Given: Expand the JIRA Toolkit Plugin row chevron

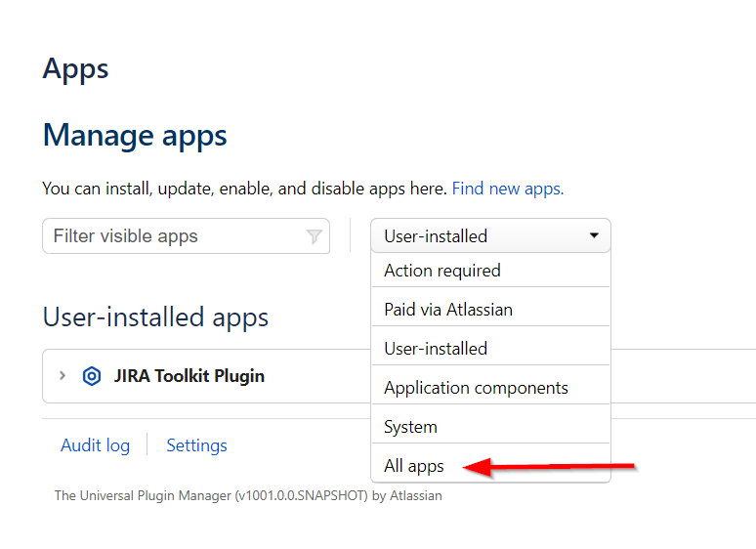Looking at the screenshot, I should click(x=63, y=375).
